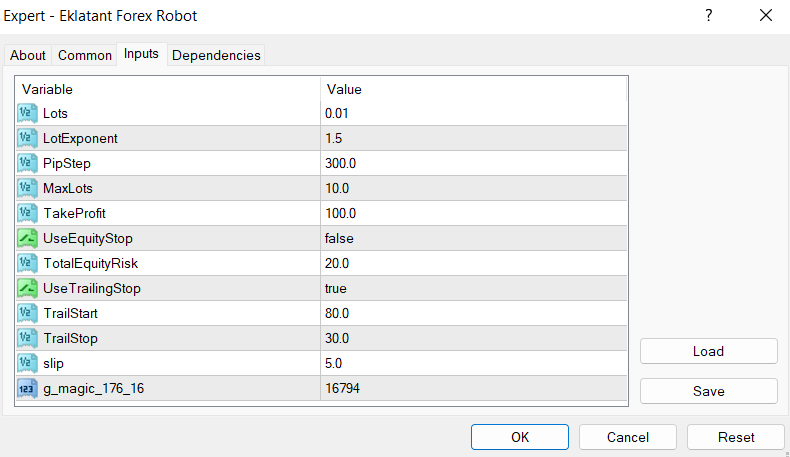Click the help question mark button
790x457 pixels.
pyautogui.click(x=708, y=15)
